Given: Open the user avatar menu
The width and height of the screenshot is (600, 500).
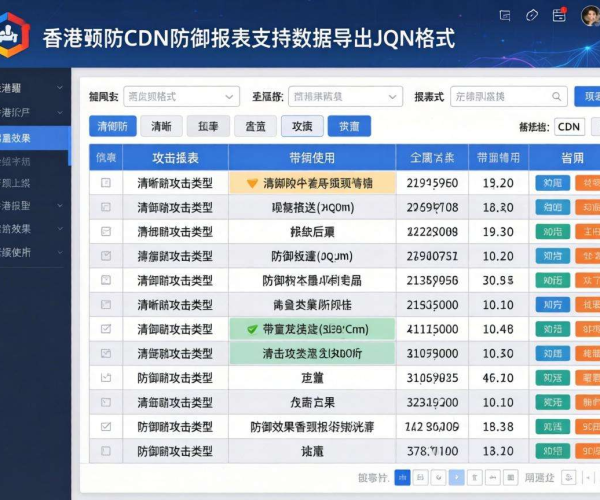Looking at the screenshot, I should [590, 16].
